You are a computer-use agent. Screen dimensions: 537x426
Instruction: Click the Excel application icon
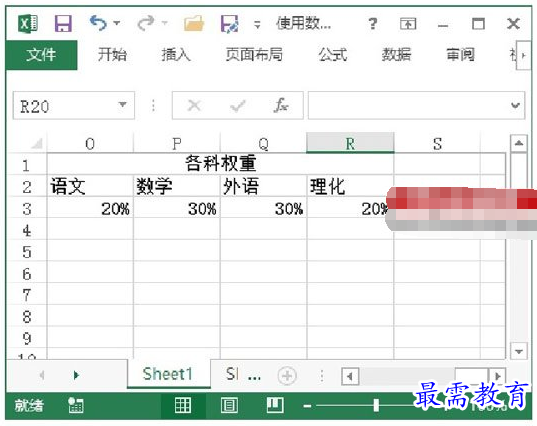pos(28,24)
